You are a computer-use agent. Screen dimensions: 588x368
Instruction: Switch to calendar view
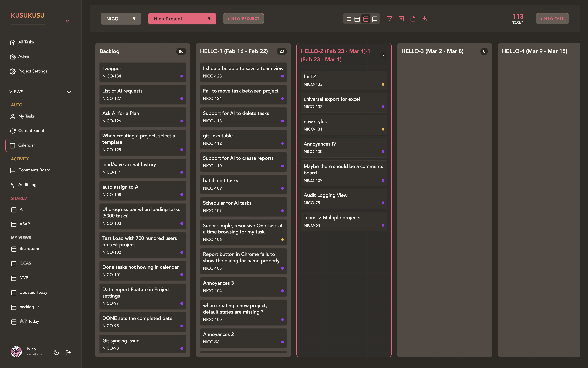click(x=357, y=19)
